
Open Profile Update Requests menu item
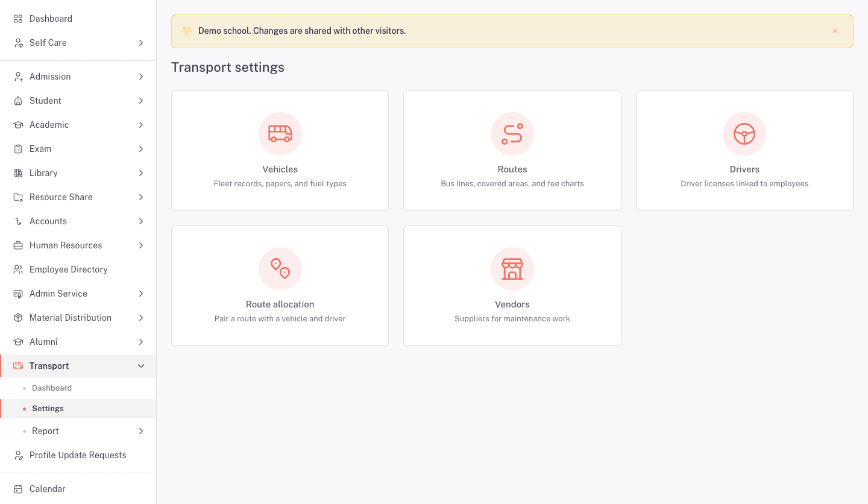pos(78,455)
